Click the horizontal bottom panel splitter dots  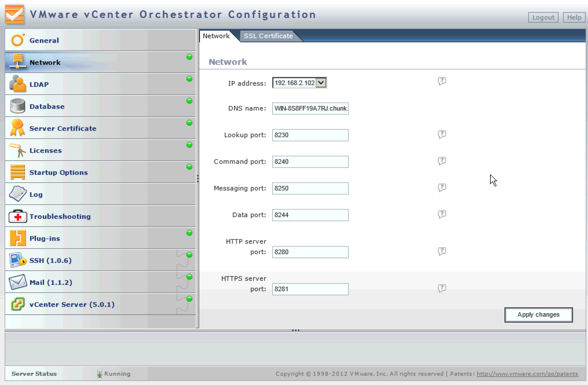click(295, 330)
